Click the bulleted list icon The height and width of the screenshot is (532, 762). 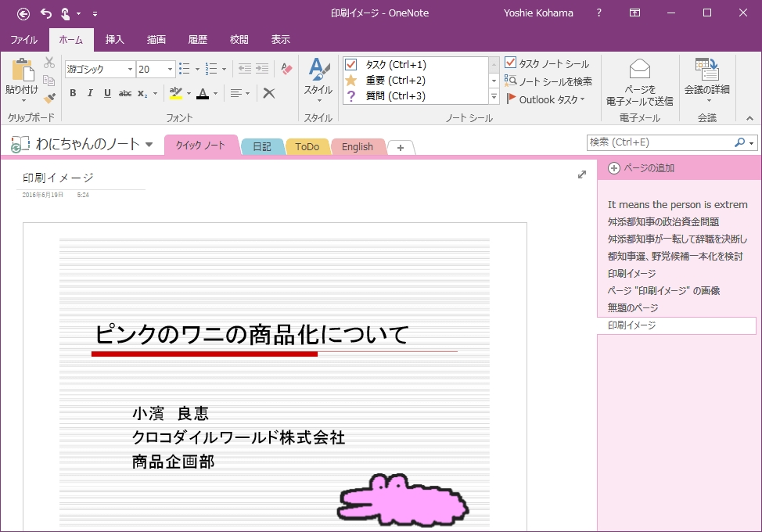click(x=185, y=69)
